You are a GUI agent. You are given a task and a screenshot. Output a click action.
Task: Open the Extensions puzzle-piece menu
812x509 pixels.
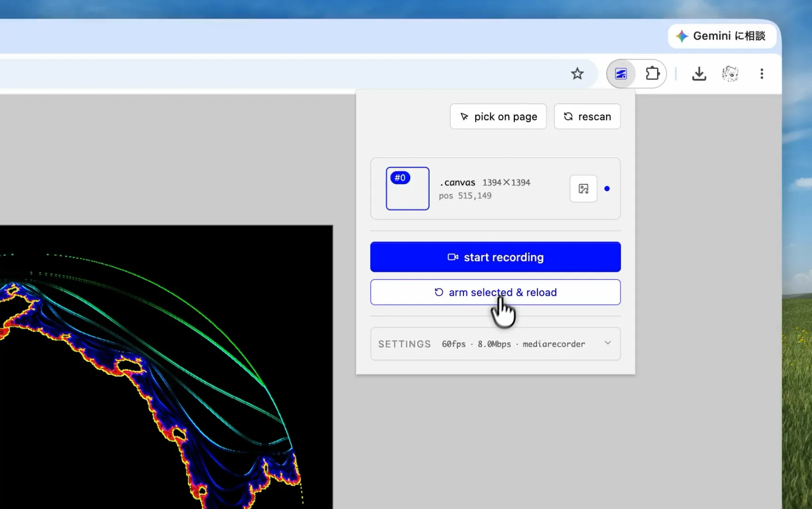[652, 74]
